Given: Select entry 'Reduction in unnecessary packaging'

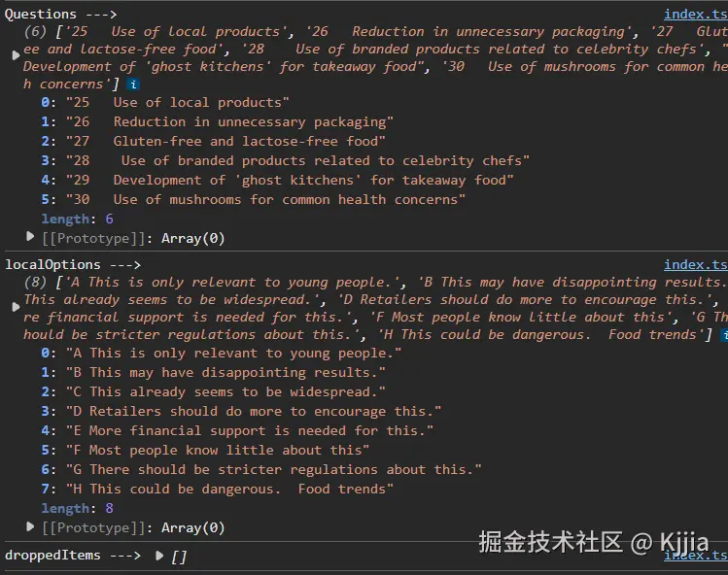Looking at the screenshot, I should pos(228,121).
